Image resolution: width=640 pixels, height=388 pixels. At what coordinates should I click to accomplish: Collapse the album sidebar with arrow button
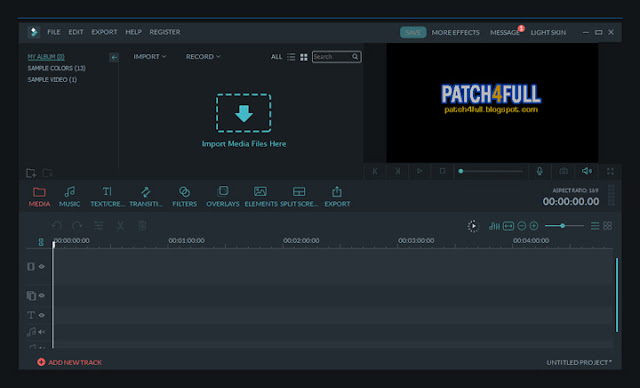(114, 57)
